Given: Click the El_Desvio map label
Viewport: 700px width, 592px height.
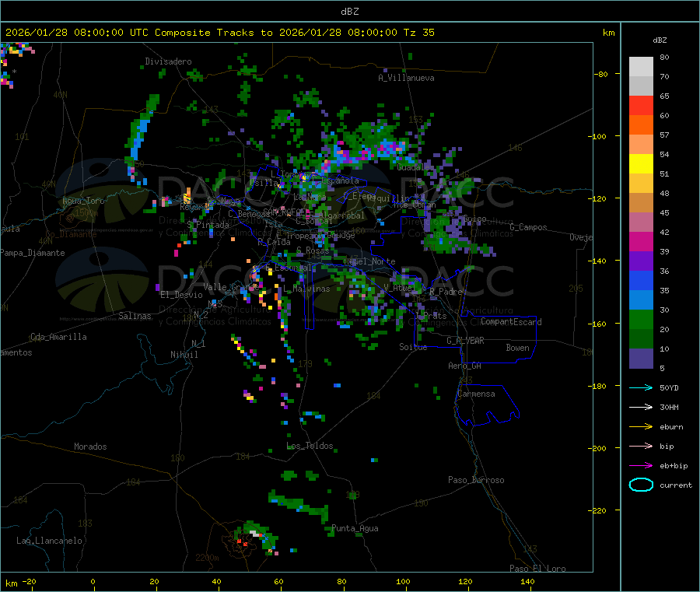Looking at the screenshot, I should click(x=181, y=295).
